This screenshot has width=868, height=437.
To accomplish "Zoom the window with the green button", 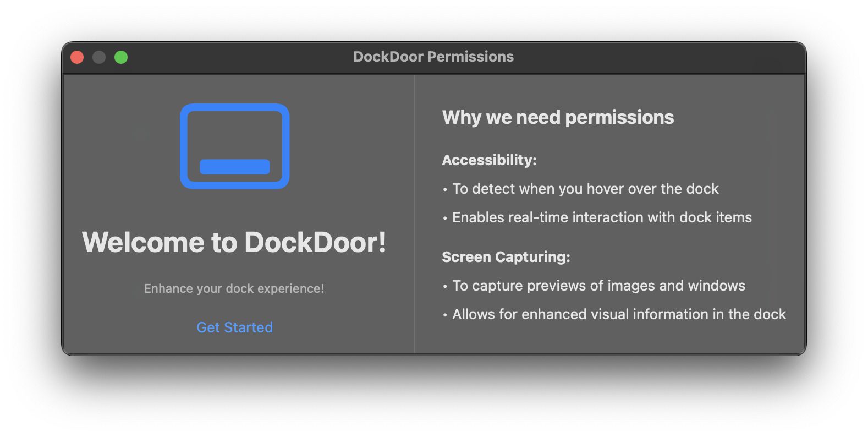I will [121, 57].
